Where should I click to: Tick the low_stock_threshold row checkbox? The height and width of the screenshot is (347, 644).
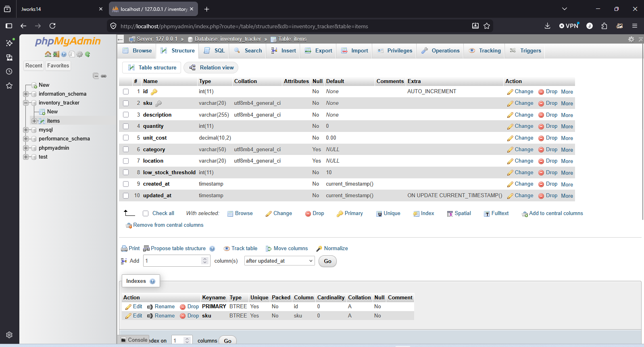point(126,173)
